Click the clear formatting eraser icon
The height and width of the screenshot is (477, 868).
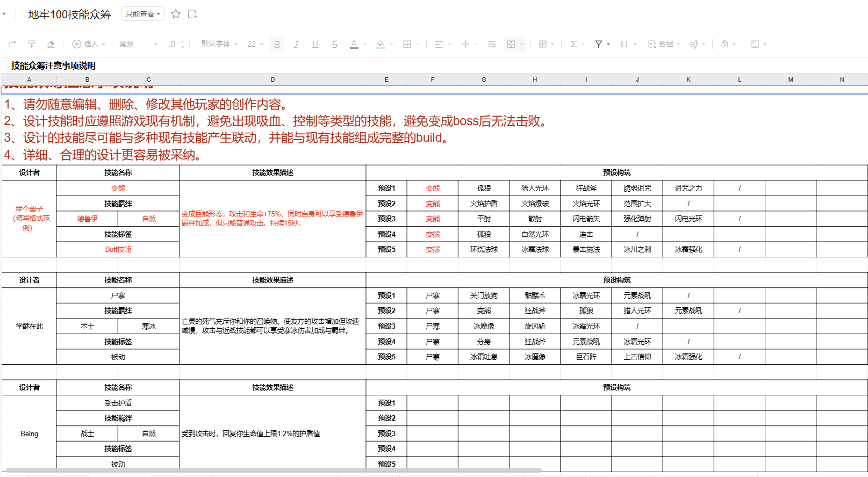(51, 44)
